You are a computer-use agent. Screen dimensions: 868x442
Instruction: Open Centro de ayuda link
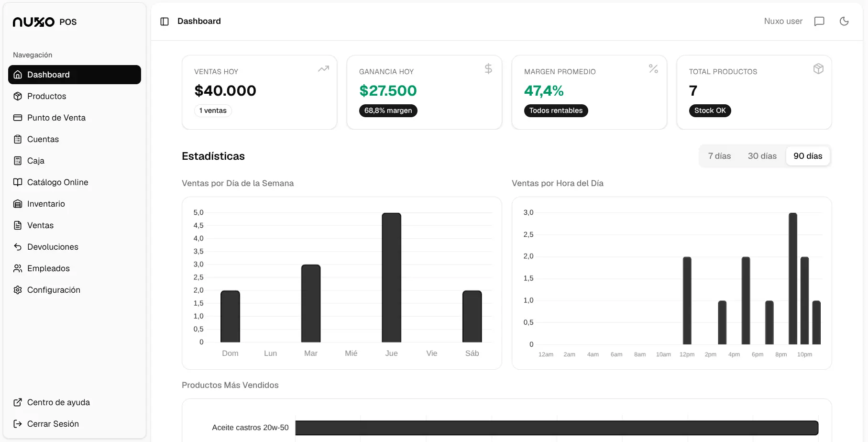pos(75,402)
